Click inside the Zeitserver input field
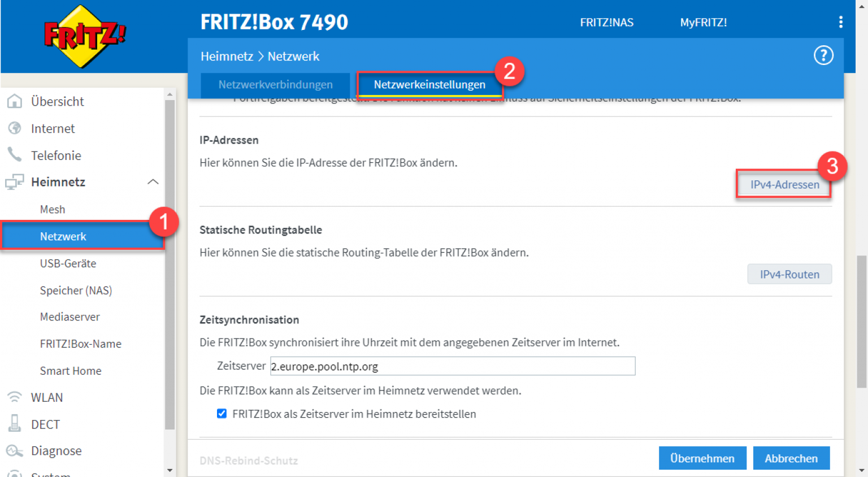Screen dimensions: 868x477 [x=452, y=366]
